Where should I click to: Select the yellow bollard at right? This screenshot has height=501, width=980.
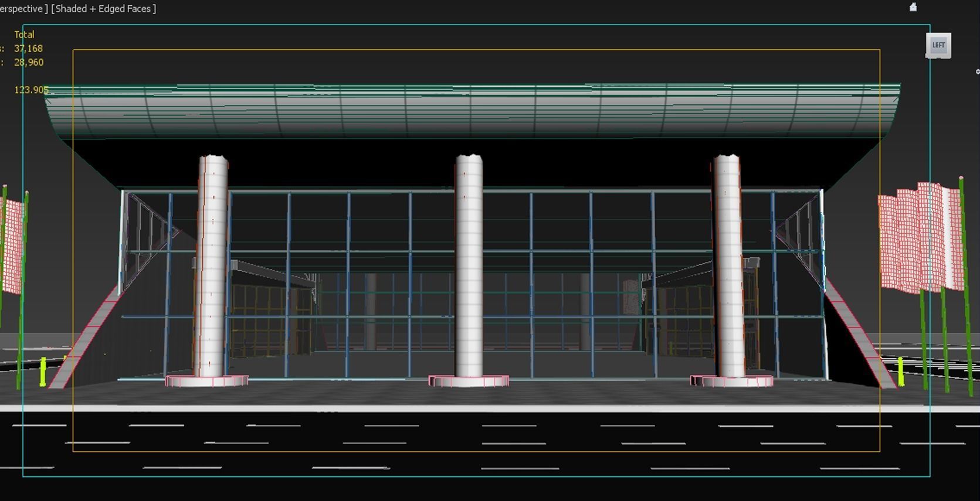[x=901, y=372]
